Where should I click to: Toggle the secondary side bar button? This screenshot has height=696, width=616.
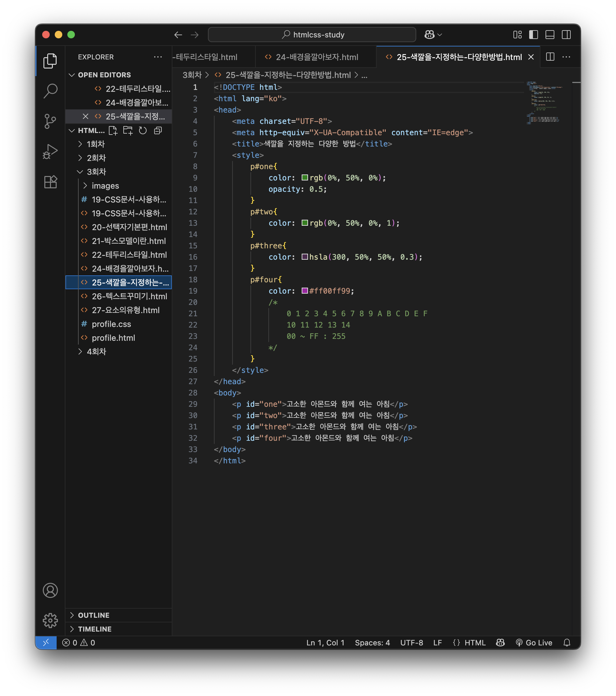[x=566, y=35]
